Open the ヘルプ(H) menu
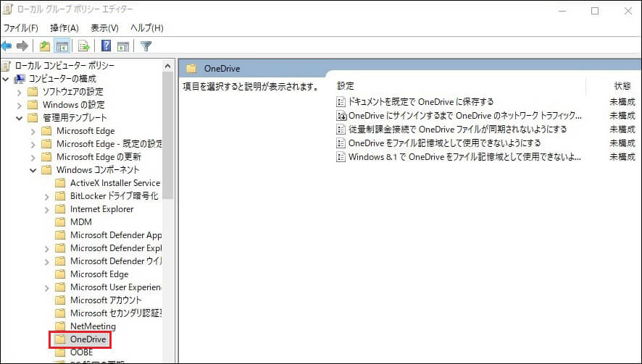This screenshot has height=364, width=642. 147,27
